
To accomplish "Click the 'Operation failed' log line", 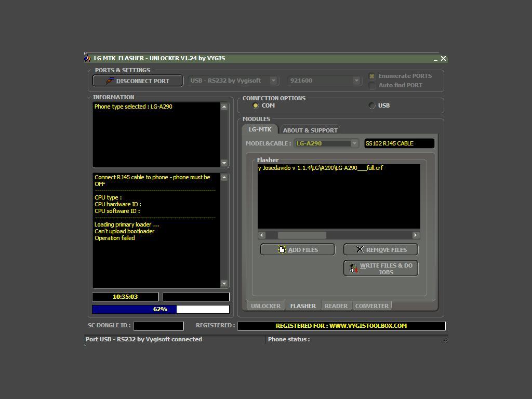I will click(x=115, y=238).
